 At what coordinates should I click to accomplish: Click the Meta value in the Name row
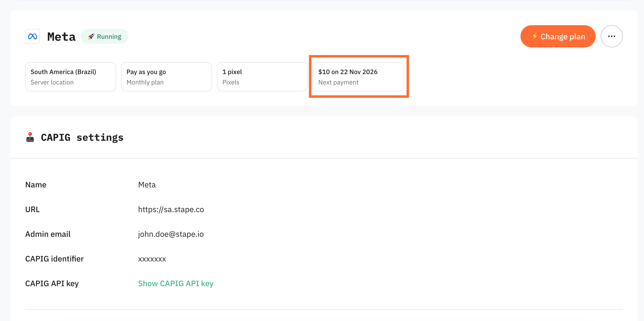(x=147, y=185)
